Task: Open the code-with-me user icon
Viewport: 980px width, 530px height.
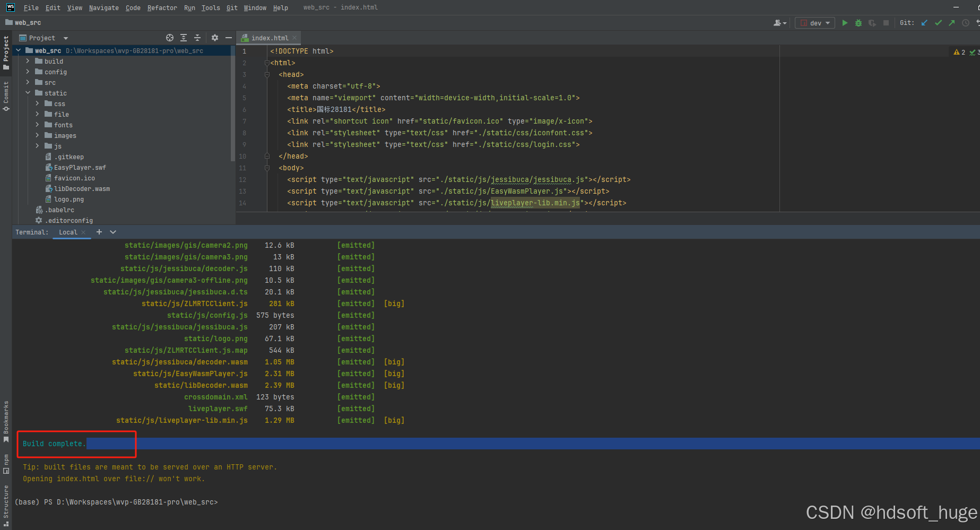Action: (x=779, y=23)
